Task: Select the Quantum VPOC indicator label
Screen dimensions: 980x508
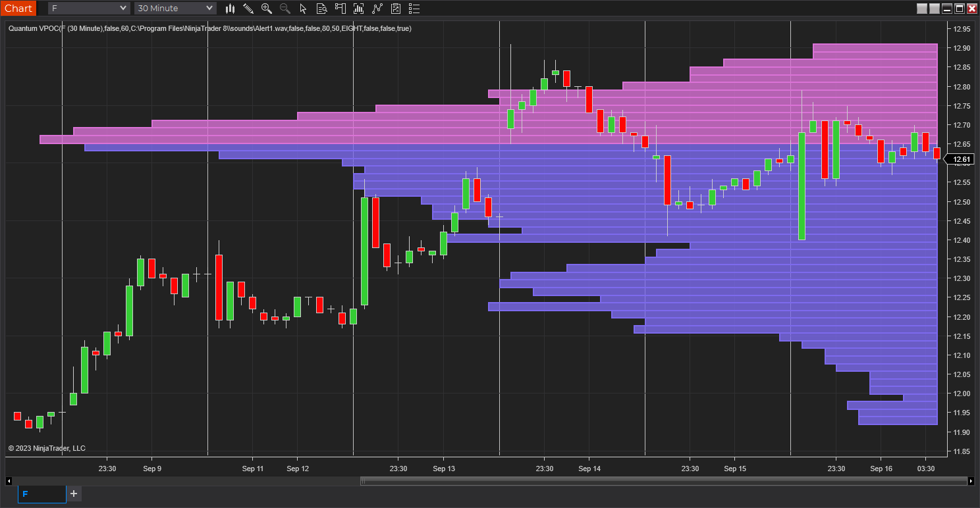Action: (210, 28)
